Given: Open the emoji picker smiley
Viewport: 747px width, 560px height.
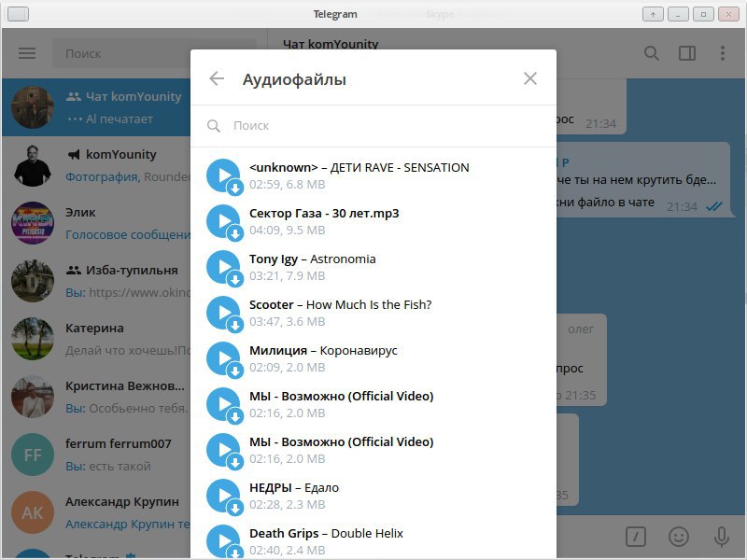Looking at the screenshot, I should [679, 537].
